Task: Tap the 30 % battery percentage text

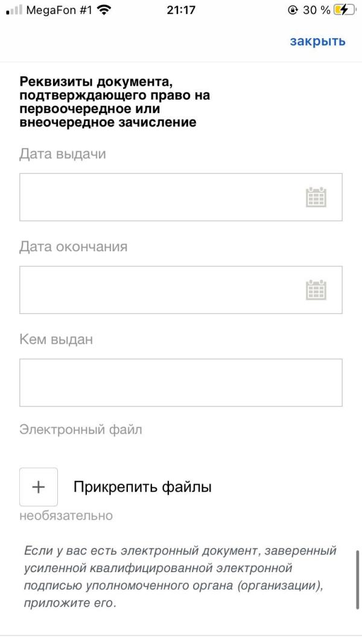Action: [316, 10]
